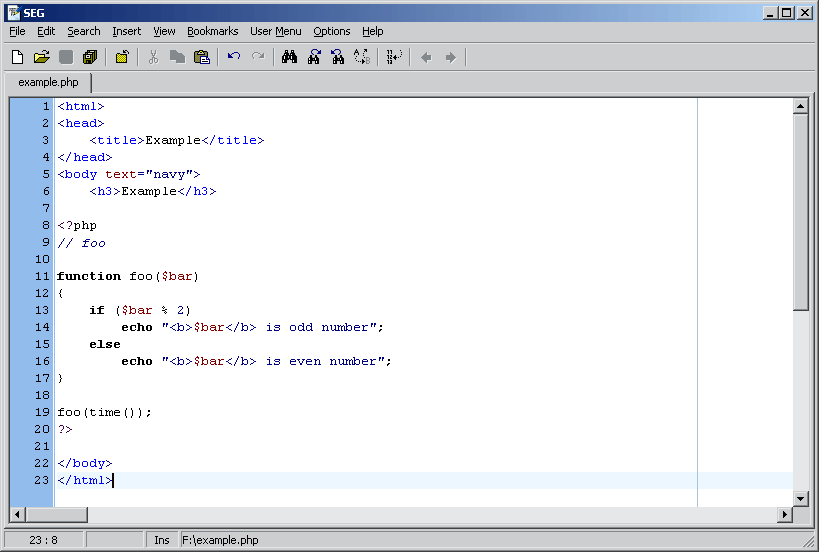Click the odd number echo line
Viewport: 819px width, 552px height.
point(252,327)
